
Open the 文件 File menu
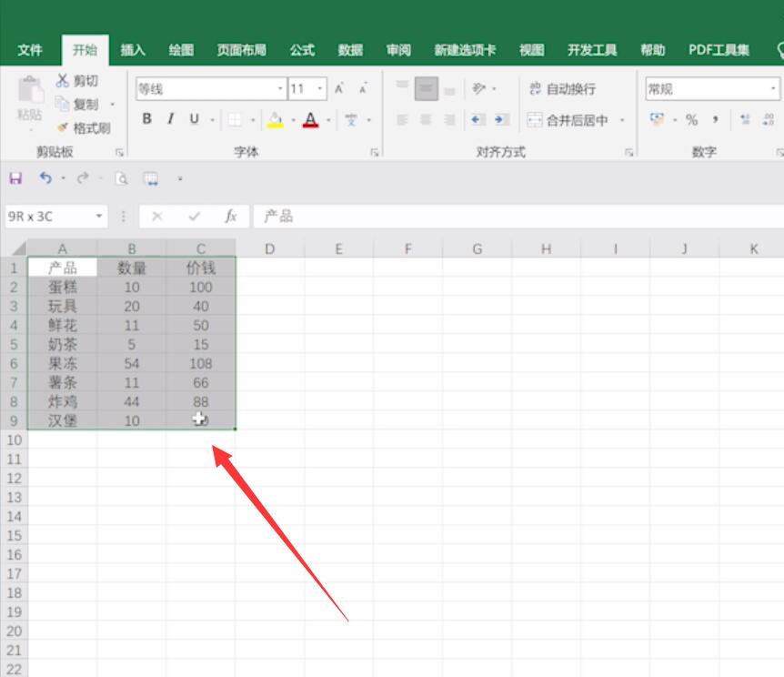30,50
